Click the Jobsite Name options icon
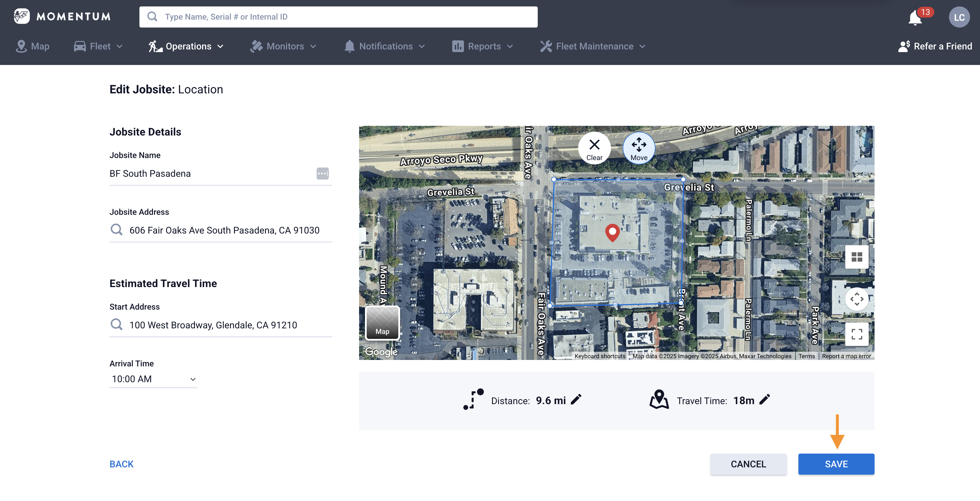The width and height of the screenshot is (980, 501). (x=322, y=173)
